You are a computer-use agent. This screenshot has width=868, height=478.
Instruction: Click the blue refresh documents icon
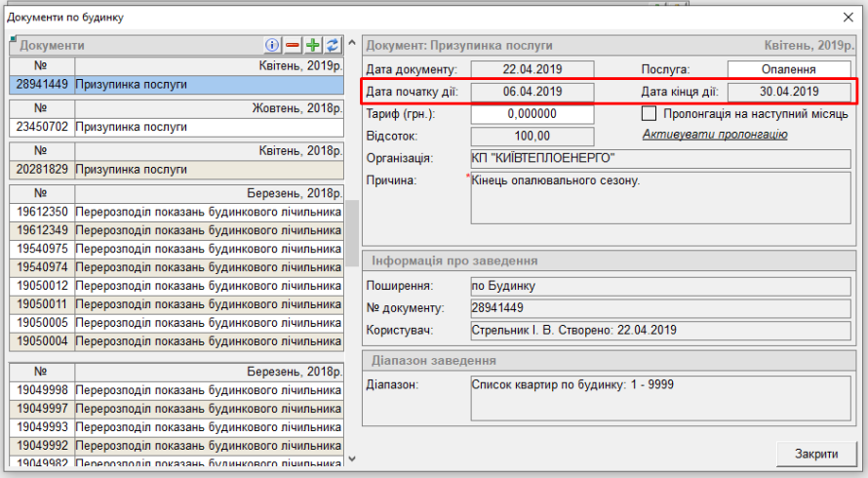click(333, 45)
